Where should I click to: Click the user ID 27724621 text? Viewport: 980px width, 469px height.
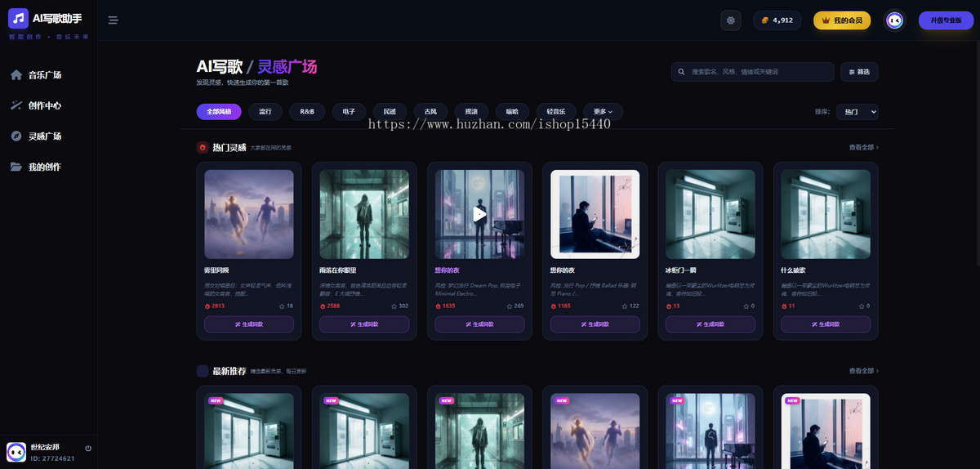tap(52, 458)
